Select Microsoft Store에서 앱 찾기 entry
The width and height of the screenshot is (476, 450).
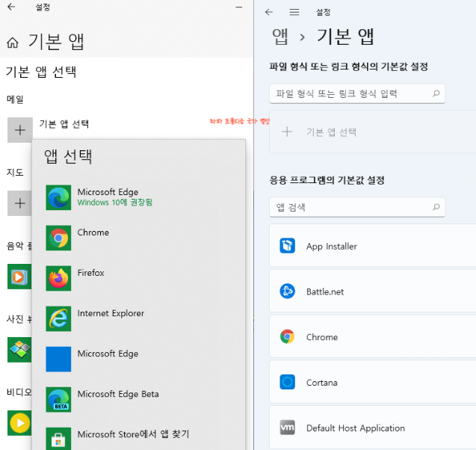click(x=133, y=434)
